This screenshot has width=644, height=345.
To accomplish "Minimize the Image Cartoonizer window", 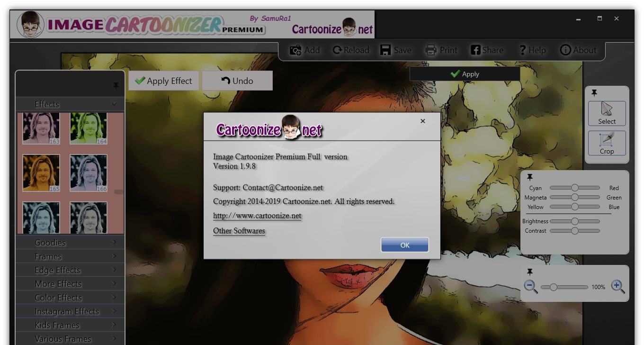I will pos(579,19).
